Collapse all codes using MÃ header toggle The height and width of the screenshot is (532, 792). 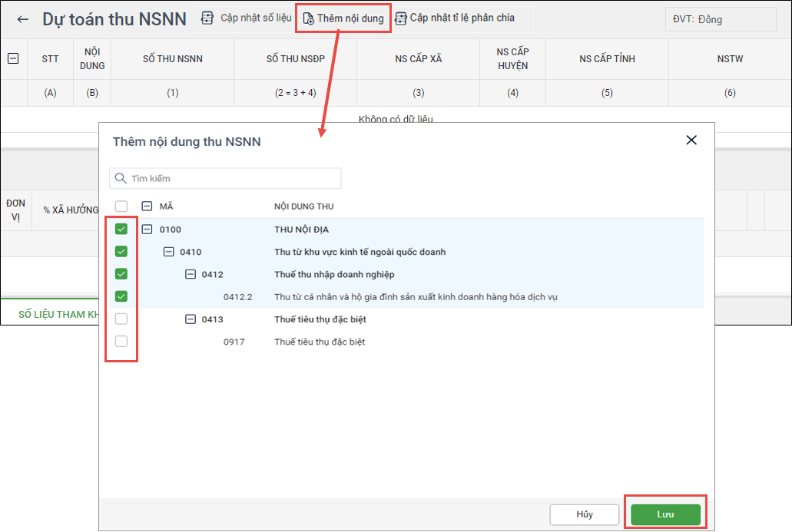[147, 207]
